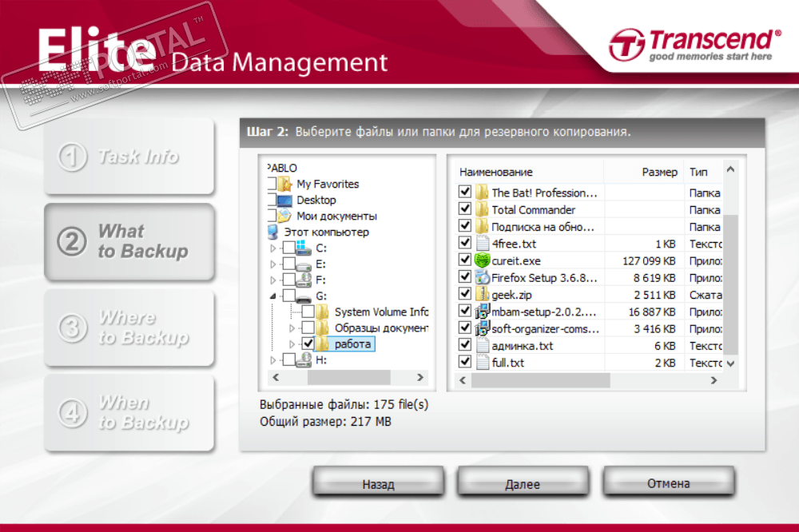Click the H: drive icon
Screen dimensions: 799x532
click(x=303, y=359)
